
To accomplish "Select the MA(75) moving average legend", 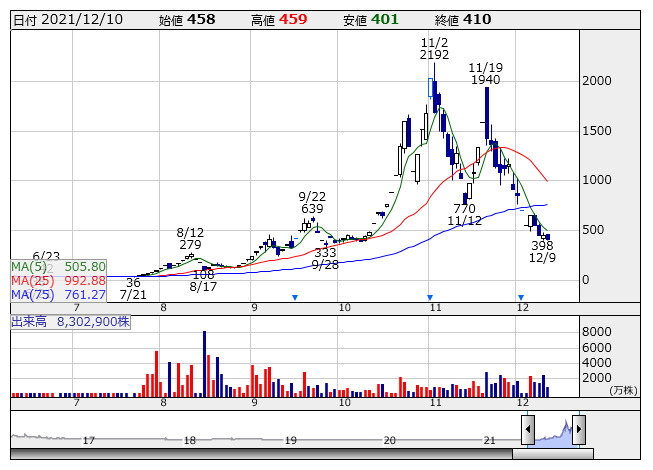I will point(59,295).
